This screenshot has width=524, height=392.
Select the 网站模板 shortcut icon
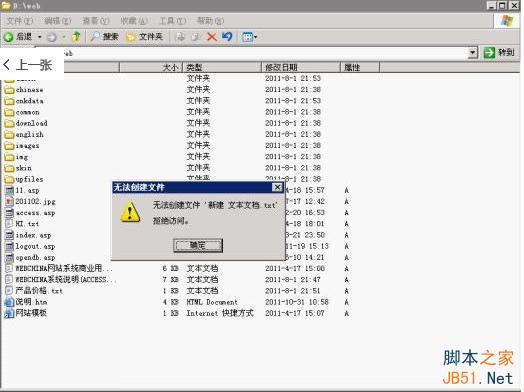[9, 313]
